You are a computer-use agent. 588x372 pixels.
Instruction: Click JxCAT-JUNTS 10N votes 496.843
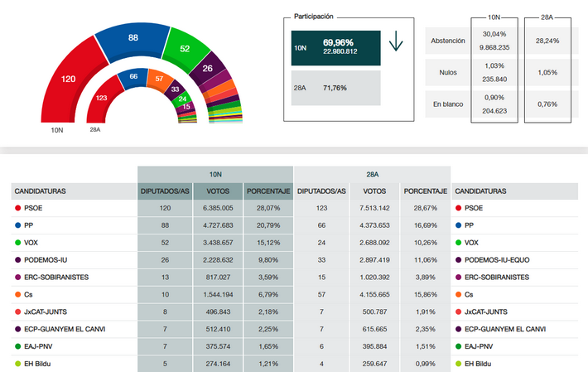[218, 312]
